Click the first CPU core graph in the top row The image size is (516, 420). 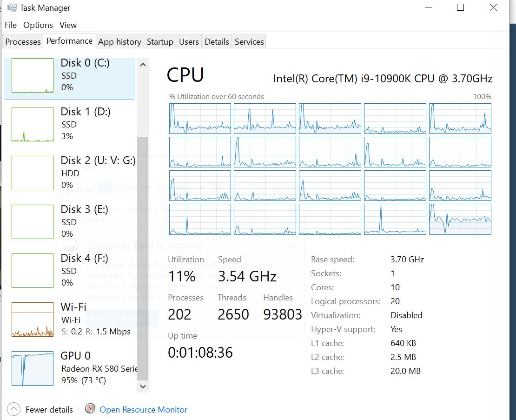(200, 119)
